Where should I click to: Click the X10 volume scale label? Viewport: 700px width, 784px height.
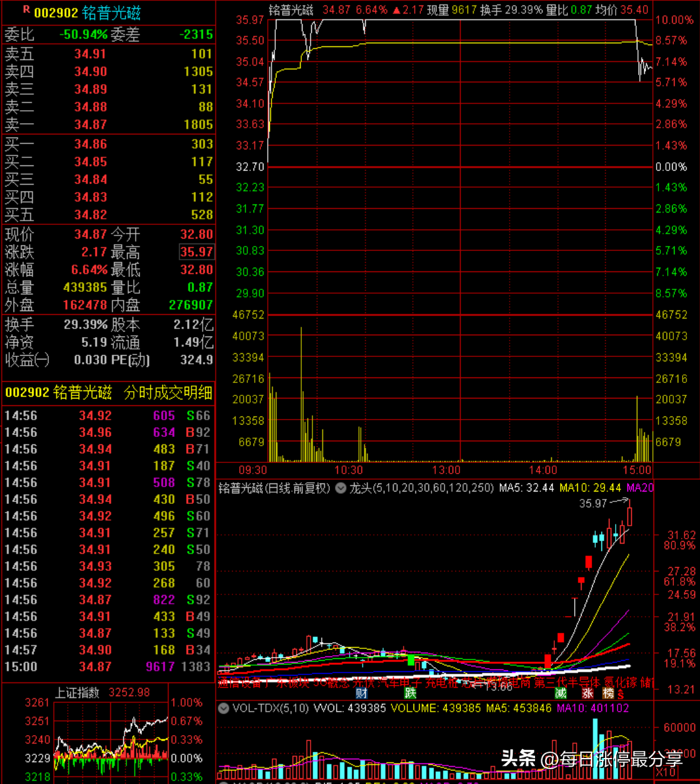pos(666,772)
